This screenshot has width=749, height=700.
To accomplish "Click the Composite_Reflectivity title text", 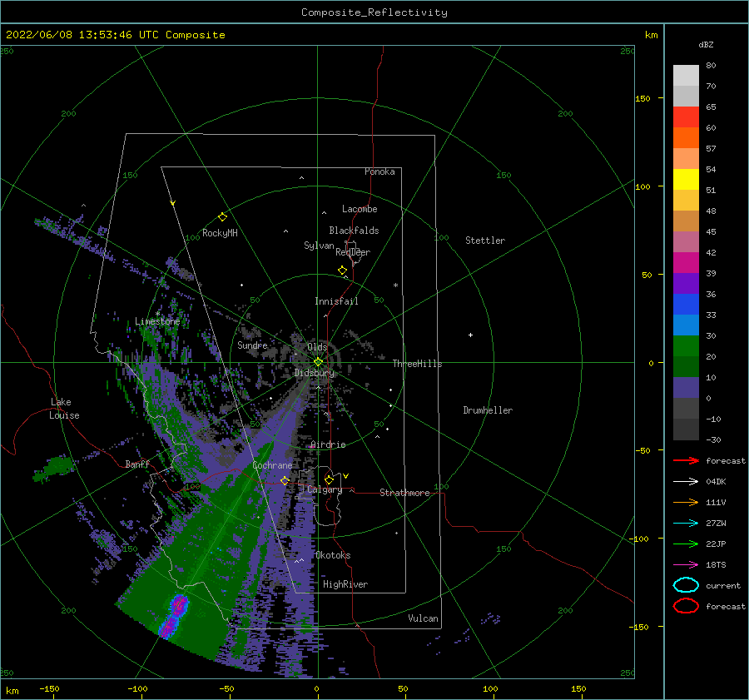I will [x=374, y=12].
